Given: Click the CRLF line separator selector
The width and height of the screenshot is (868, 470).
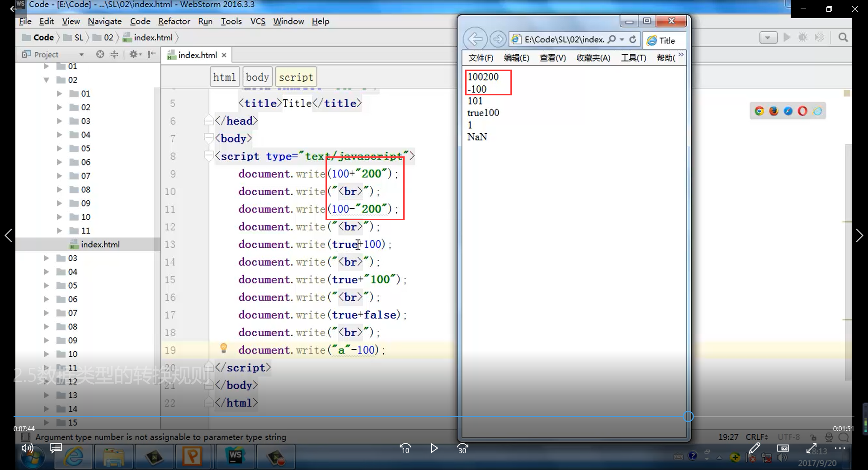Looking at the screenshot, I should coord(757,437).
